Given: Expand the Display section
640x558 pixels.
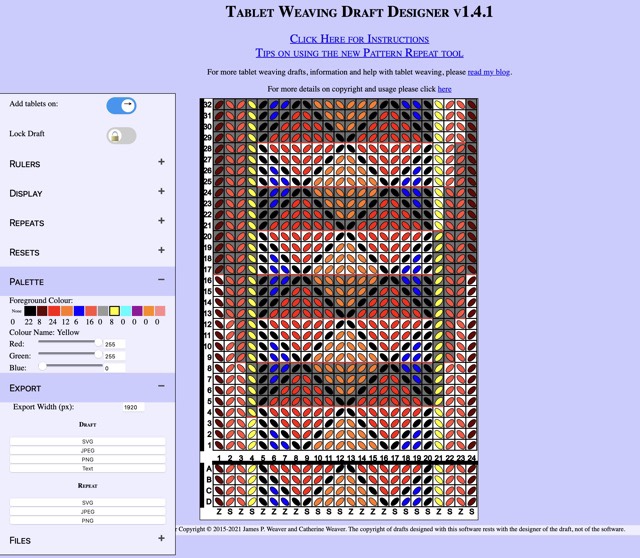Looking at the screenshot, I should 161,192.
